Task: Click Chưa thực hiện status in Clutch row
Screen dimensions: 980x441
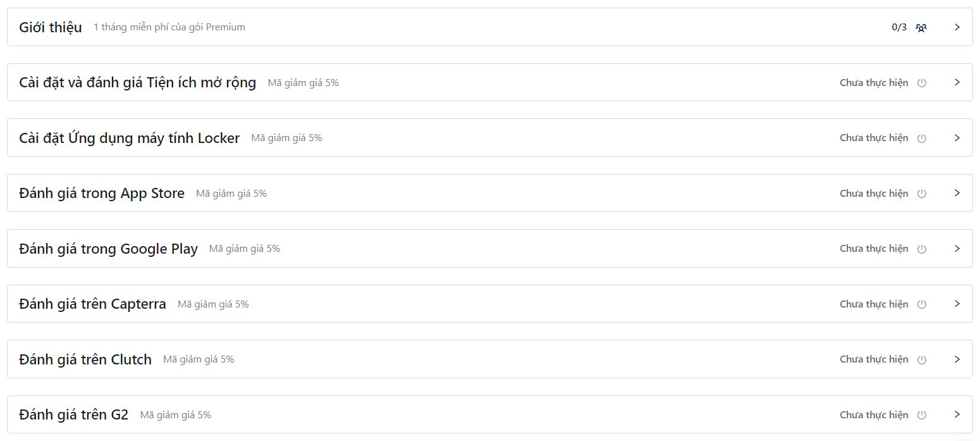Action: pos(874,359)
